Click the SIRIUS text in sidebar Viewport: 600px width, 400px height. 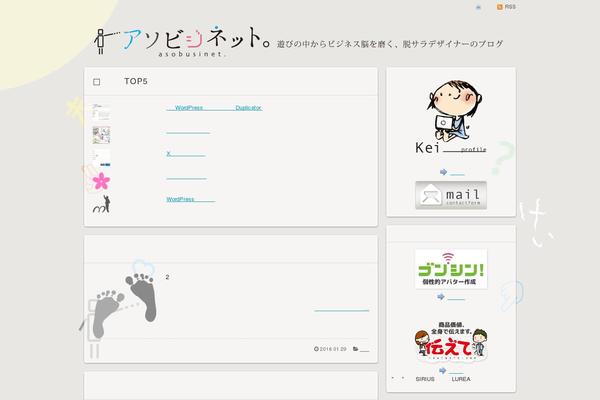click(425, 379)
